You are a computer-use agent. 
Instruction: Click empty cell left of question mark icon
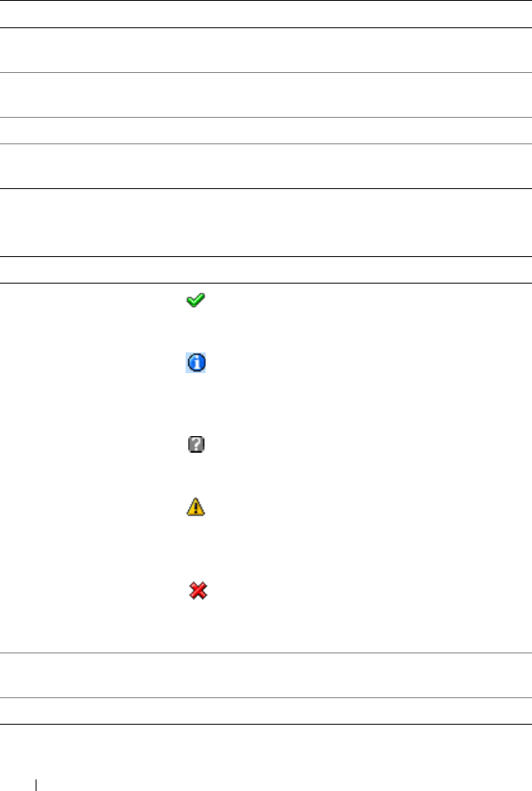[91, 444]
